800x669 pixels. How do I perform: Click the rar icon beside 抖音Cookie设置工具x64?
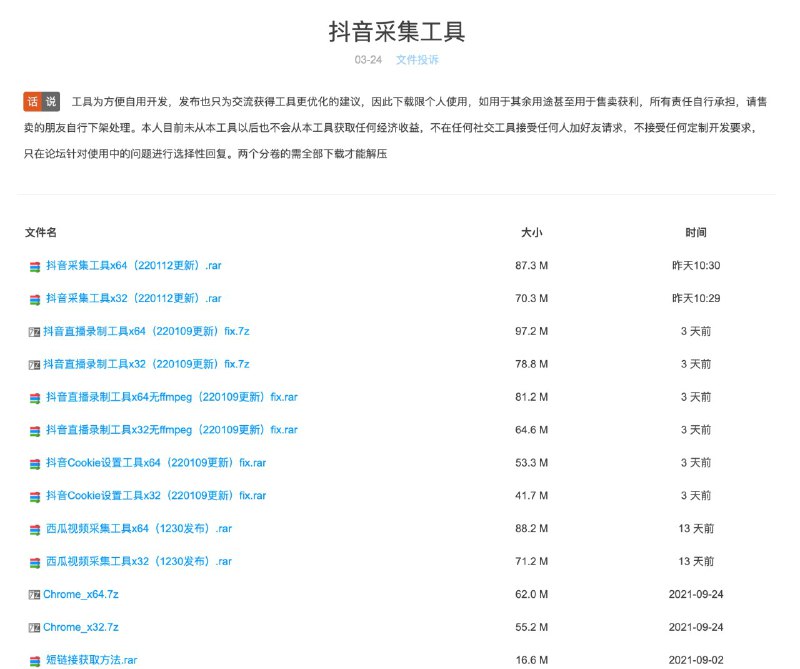(x=35, y=464)
